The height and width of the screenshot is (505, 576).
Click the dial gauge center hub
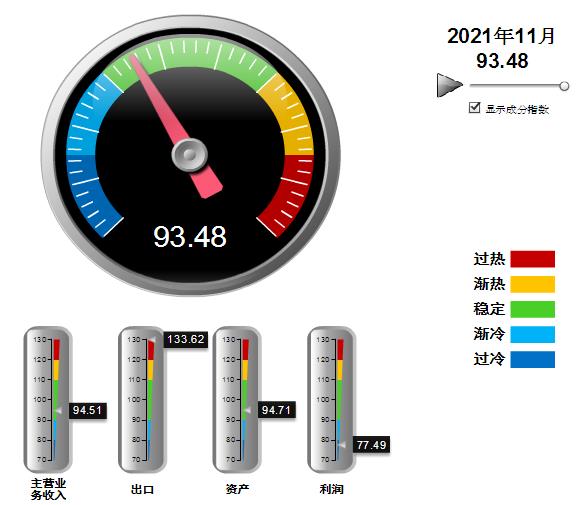click(190, 155)
